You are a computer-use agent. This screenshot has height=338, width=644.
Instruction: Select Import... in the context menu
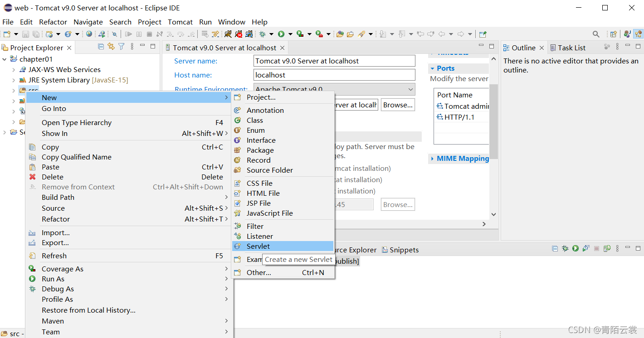click(129, 232)
